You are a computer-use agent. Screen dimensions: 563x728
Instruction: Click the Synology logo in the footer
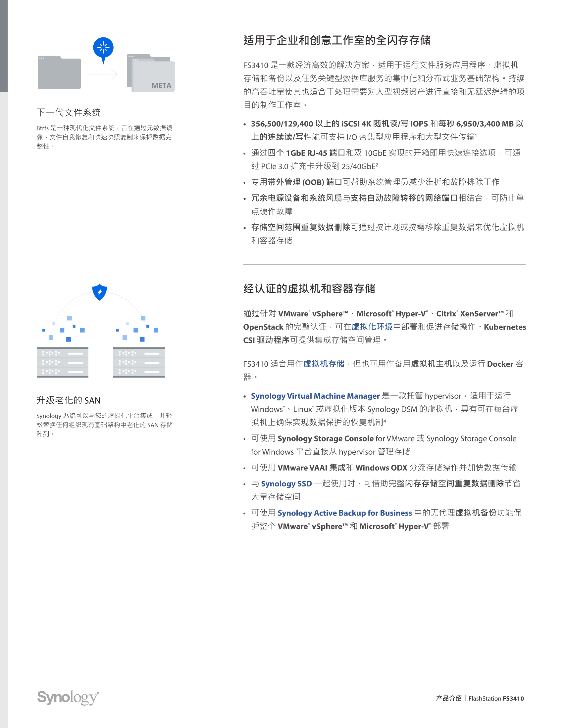68,698
